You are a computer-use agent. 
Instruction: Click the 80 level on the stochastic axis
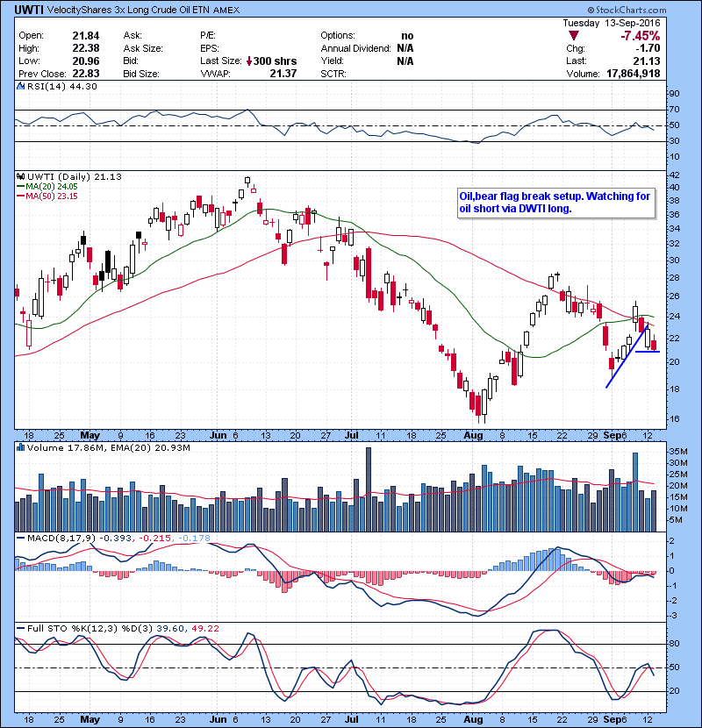tap(675, 644)
